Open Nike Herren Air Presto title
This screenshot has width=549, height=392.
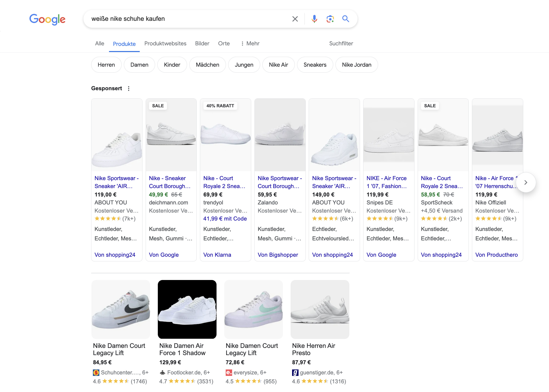point(313,349)
